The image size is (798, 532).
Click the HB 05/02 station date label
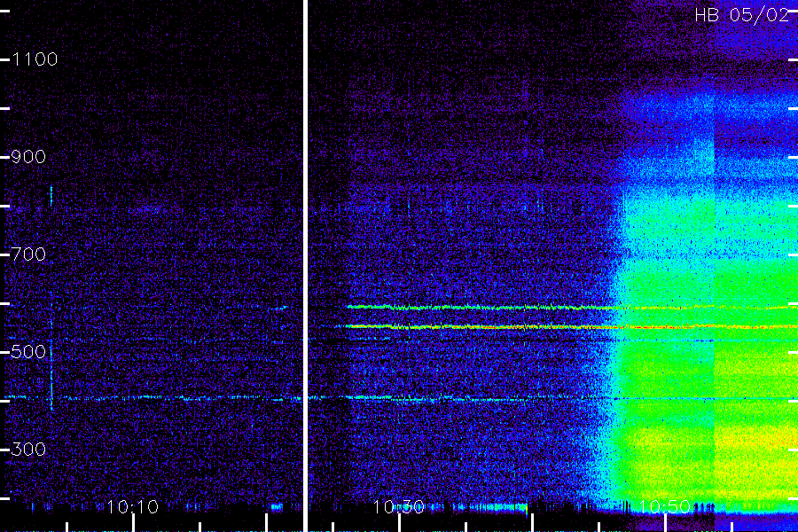pos(741,15)
